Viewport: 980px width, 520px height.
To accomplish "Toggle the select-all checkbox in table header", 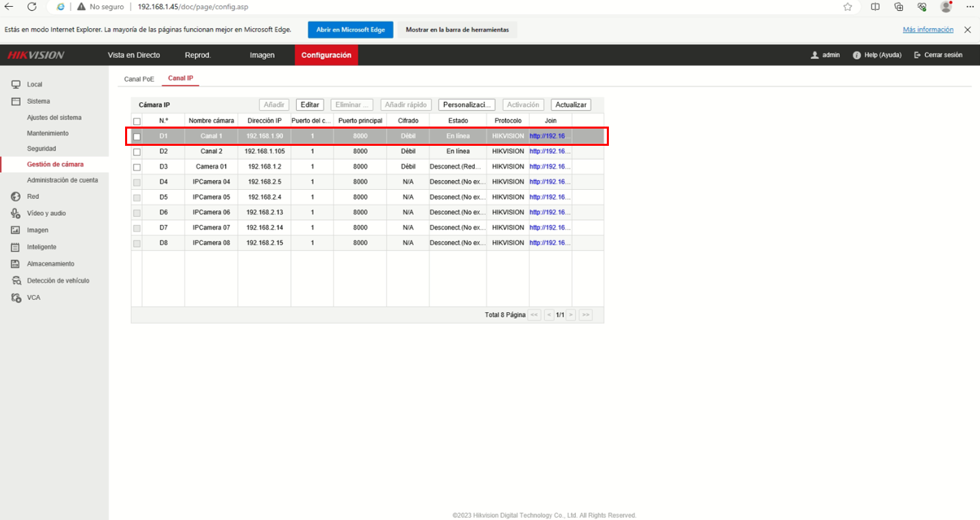I will (137, 121).
